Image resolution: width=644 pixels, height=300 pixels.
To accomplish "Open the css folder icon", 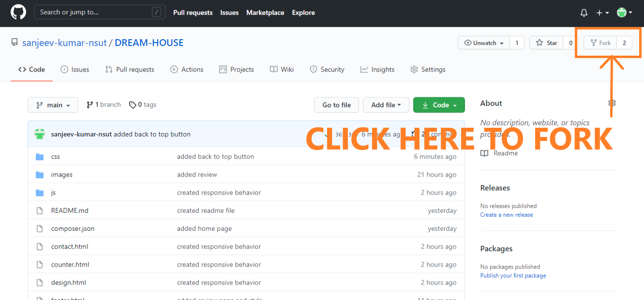I will (40, 157).
